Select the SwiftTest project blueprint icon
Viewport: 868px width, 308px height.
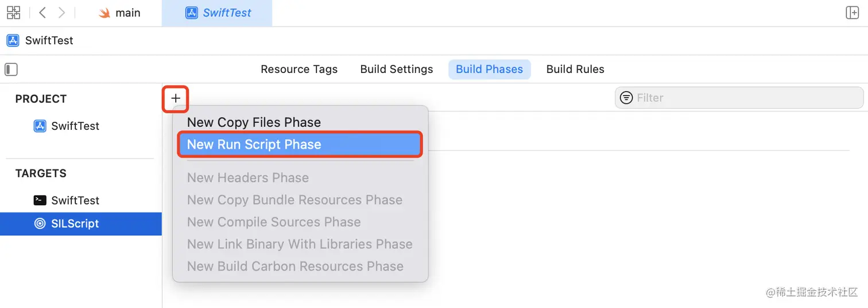coord(40,126)
